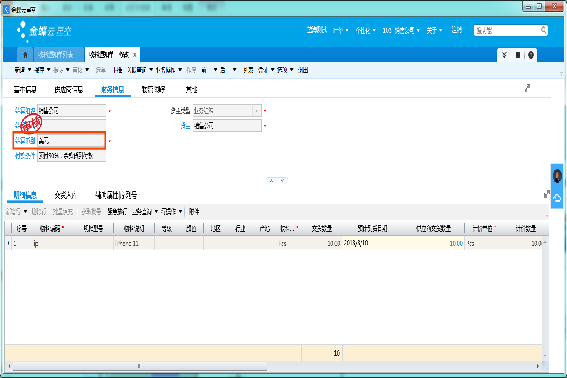Click the square icon in the top-right tab controls
The image size is (567, 378).
(518, 55)
